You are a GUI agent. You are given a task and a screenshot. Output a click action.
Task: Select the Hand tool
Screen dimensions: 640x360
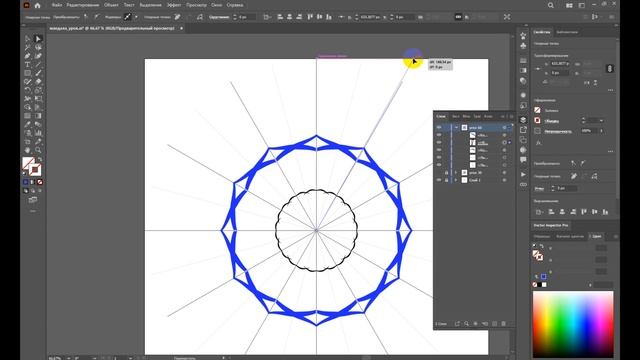27,150
